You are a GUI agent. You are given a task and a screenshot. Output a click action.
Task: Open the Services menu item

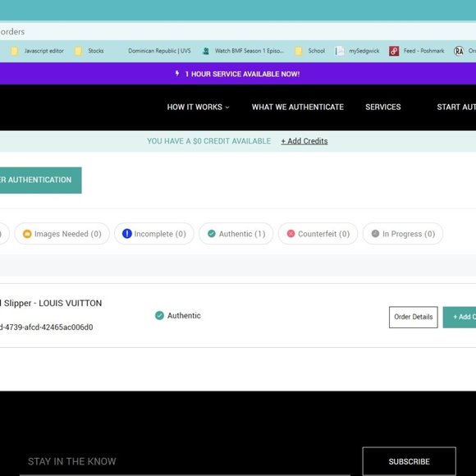[x=382, y=107]
